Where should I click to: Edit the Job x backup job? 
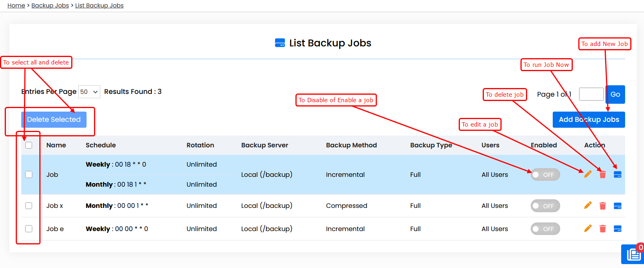[588, 205]
